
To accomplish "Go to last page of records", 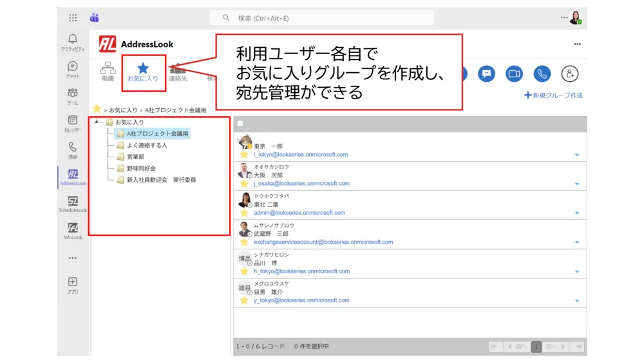I will (578, 346).
